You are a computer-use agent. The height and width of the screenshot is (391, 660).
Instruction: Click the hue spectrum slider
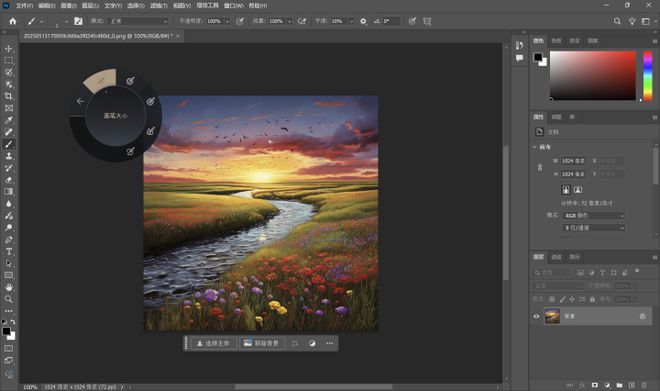pyautogui.click(x=648, y=76)
